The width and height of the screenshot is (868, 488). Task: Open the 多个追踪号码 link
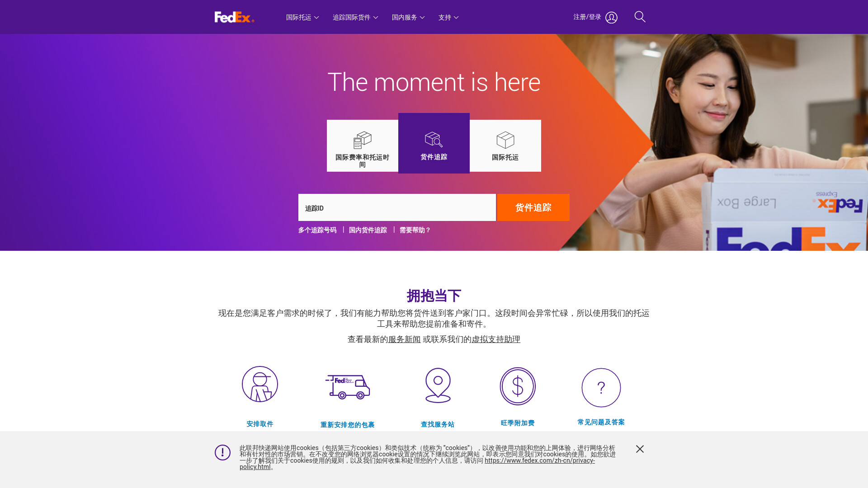317,230
